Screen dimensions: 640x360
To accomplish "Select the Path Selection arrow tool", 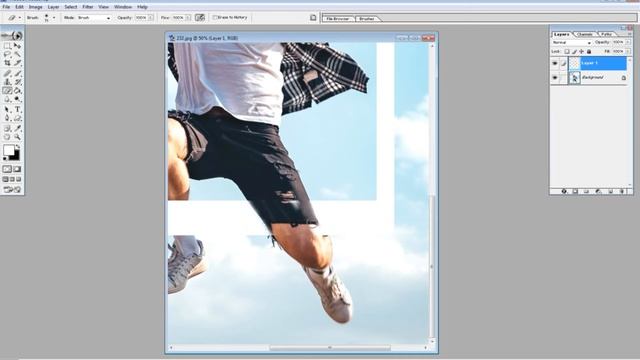I will coord(7,109).
